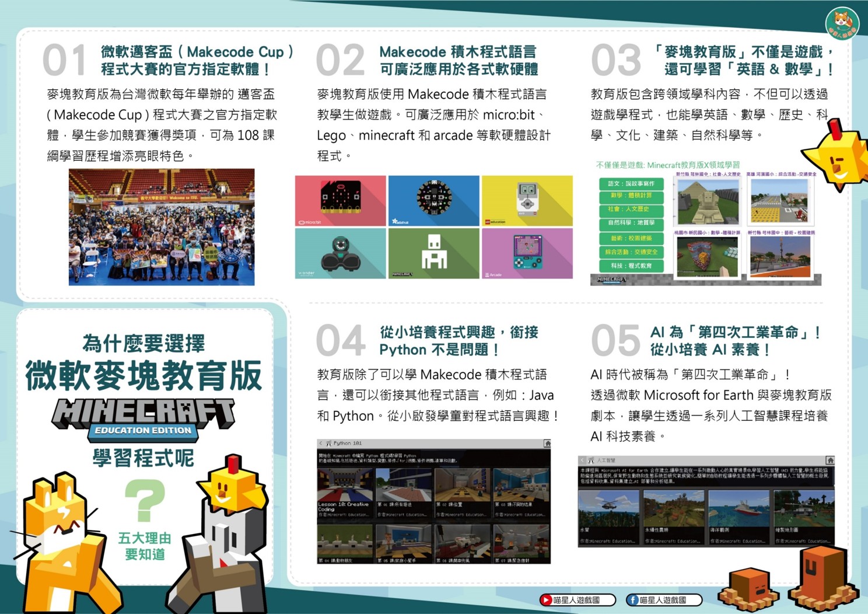Open the Makecode Cup competition group photo
Viewport: 868px width, 614px height.
coord(162,227)
